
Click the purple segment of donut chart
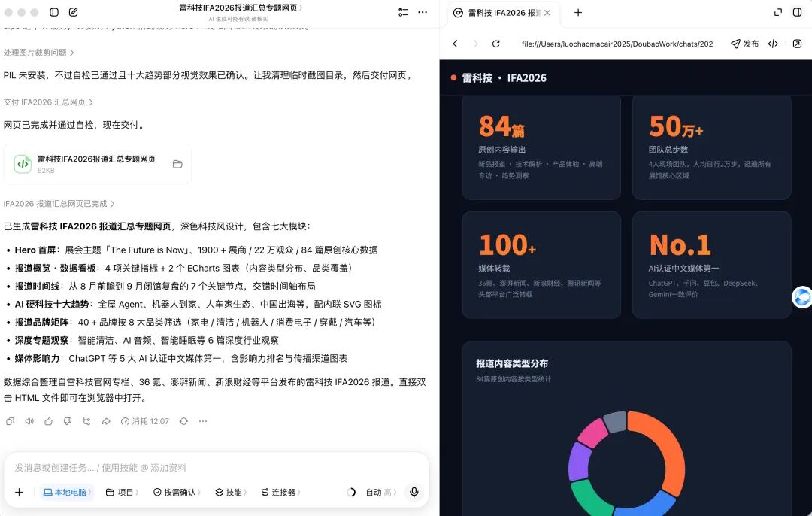click(580, 461)
